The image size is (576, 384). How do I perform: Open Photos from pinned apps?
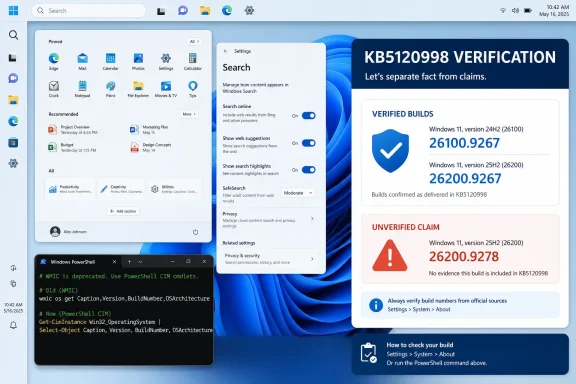tap(138, 61)
